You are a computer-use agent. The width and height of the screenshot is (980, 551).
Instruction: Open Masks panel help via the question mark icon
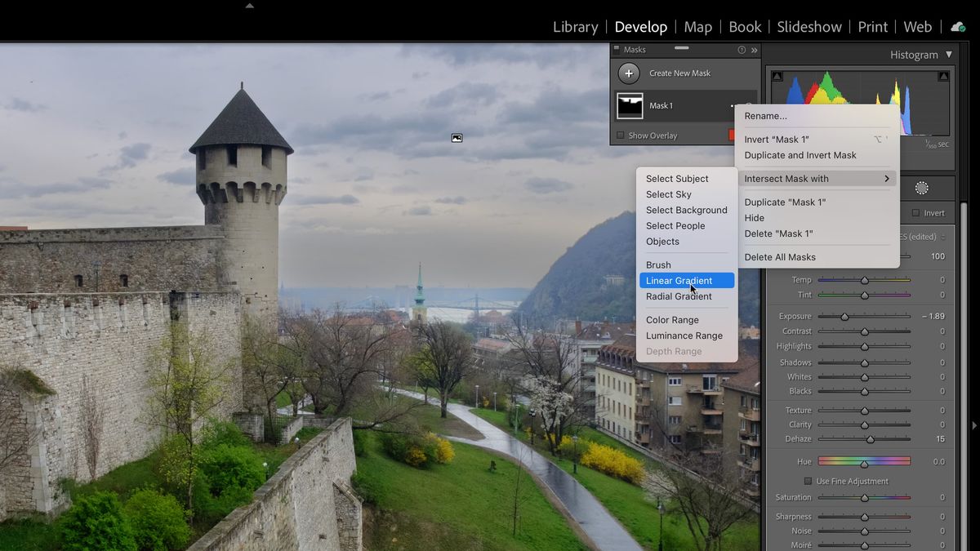pos(742,50)
